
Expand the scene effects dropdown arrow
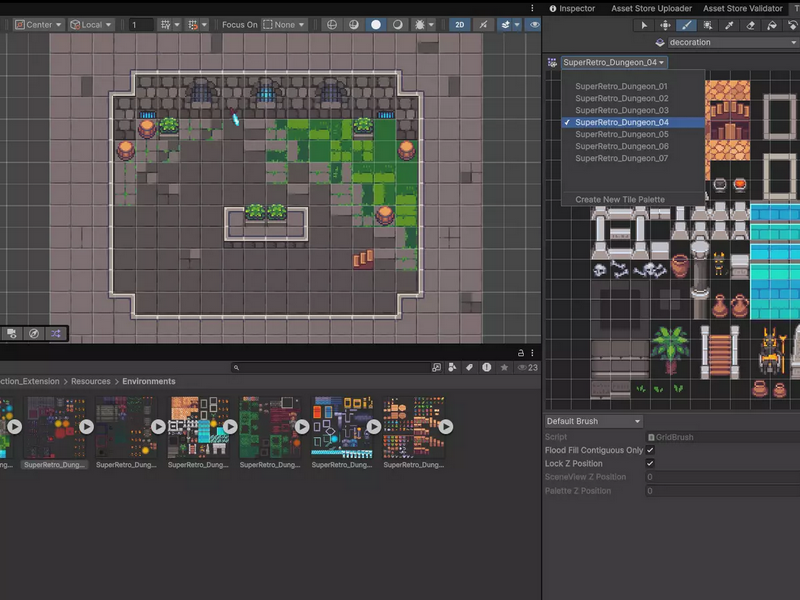[x=517, y=24]
